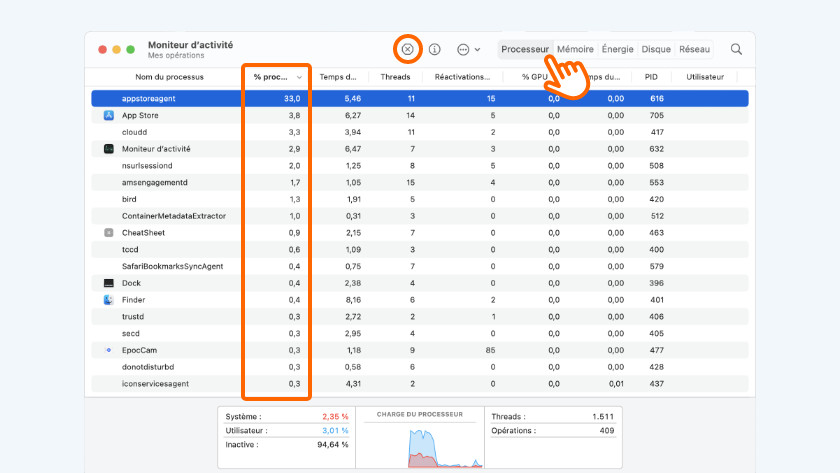Select the cloudd process
This screenshot has height=473, width=840.
tap(420, 132)
